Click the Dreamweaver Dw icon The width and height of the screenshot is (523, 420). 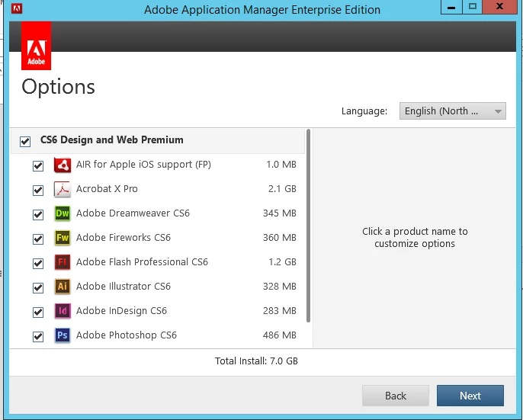(x=63, y=213)
